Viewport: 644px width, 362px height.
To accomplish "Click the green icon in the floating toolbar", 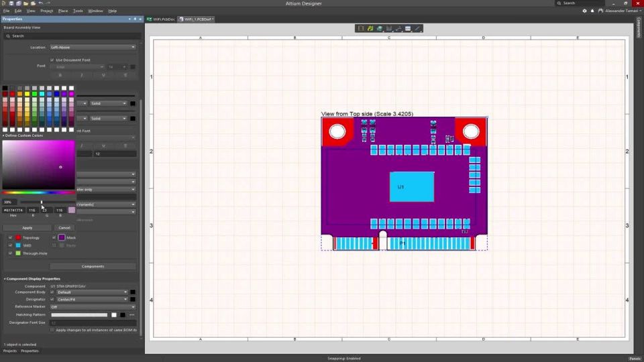I will click(x=370, y=29).
